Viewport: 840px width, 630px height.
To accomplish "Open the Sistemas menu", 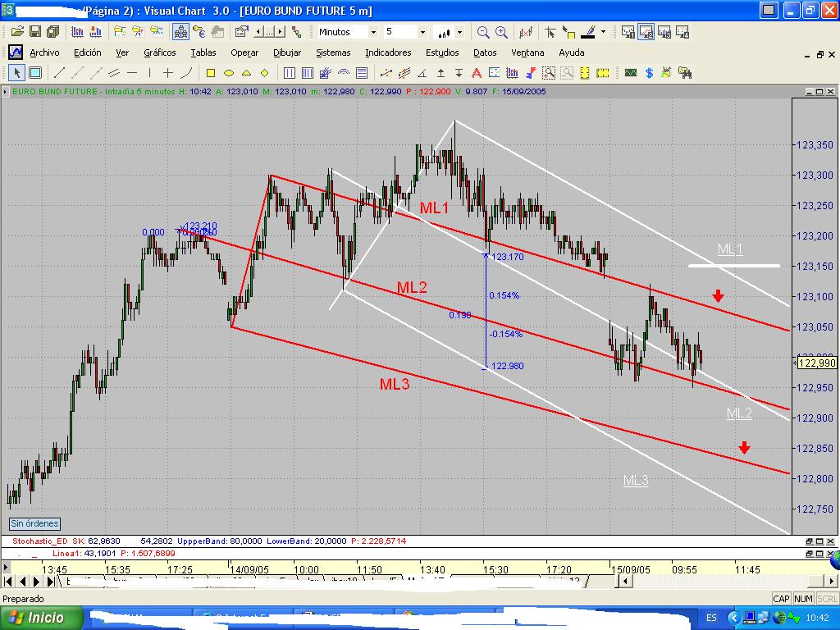I will (333, 52).
